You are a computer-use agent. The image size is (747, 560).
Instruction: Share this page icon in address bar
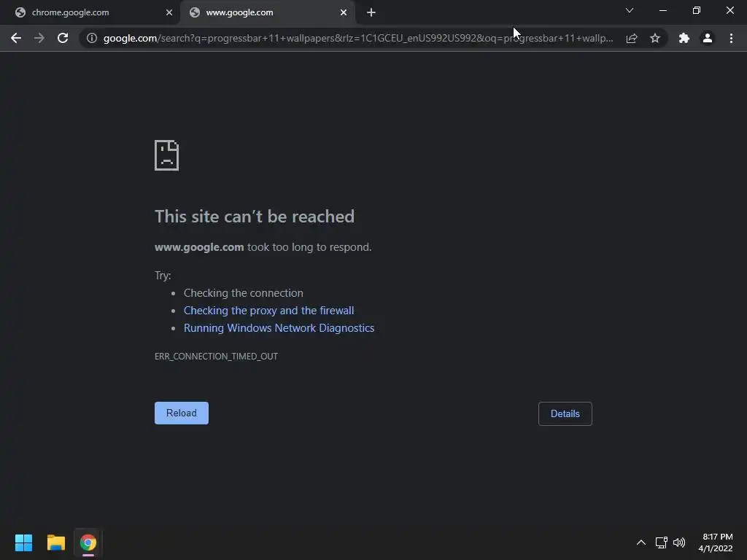[x=632, y=38]
